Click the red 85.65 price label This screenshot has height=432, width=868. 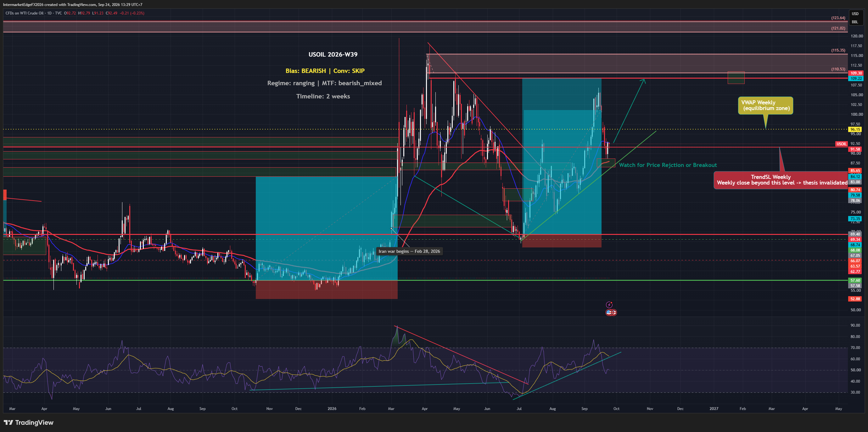[x=855, y=171]
